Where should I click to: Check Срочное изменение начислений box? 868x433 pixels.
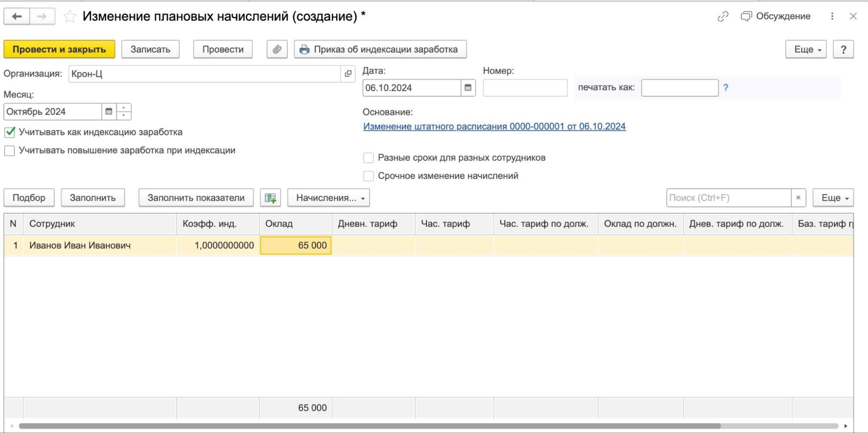[368, 176]
